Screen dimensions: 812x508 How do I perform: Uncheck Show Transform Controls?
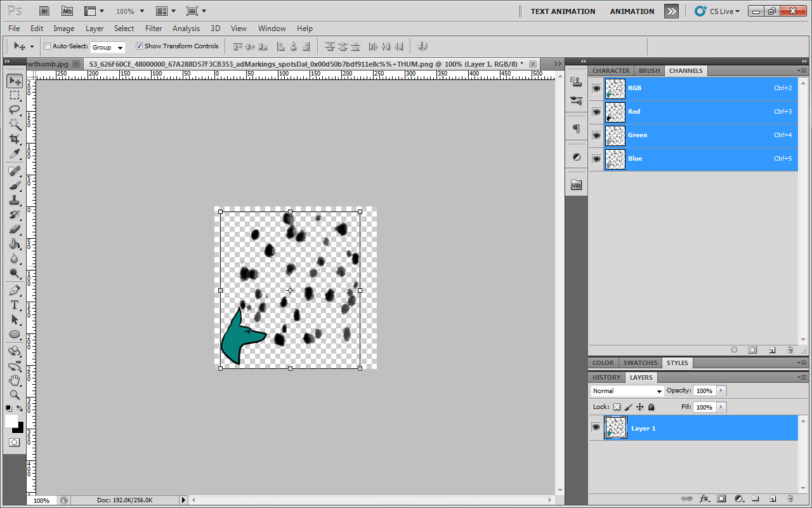coord(140,46)
